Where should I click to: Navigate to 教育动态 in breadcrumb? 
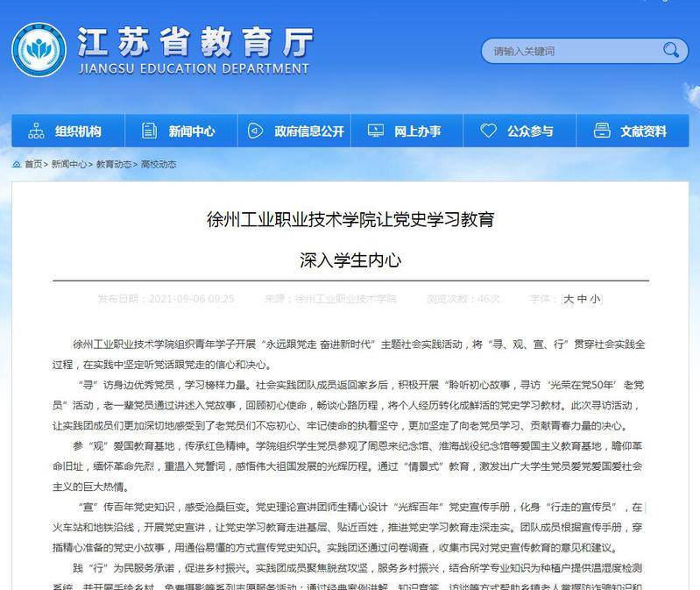pos(113,164)
